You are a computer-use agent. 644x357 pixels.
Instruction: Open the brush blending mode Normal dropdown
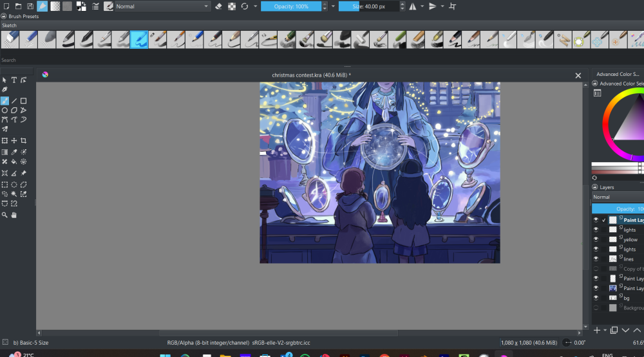(x=162, y=6)
